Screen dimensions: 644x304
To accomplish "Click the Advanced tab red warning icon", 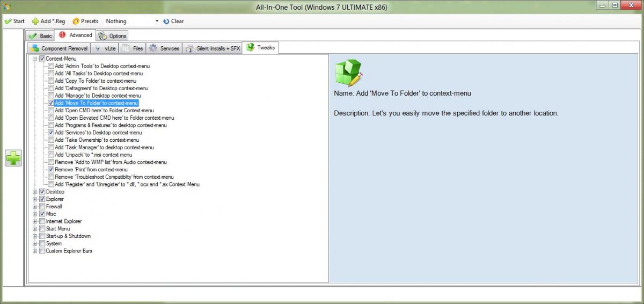I will (62, 35).
